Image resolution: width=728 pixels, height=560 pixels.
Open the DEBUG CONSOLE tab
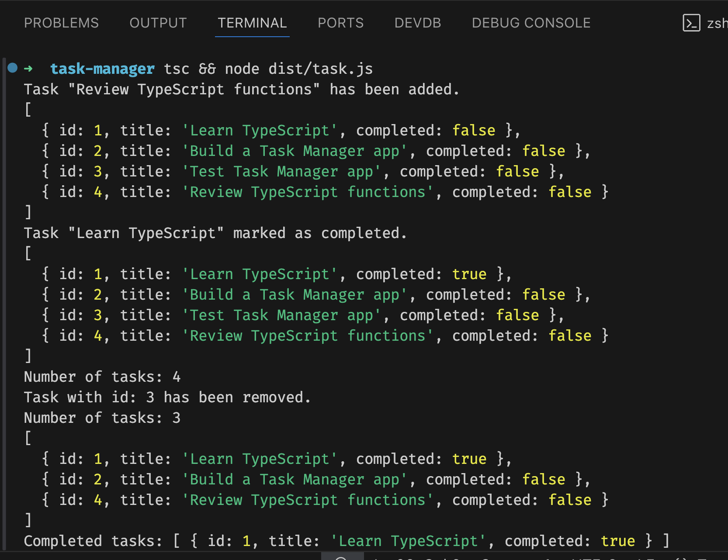(x=531, y=23)
